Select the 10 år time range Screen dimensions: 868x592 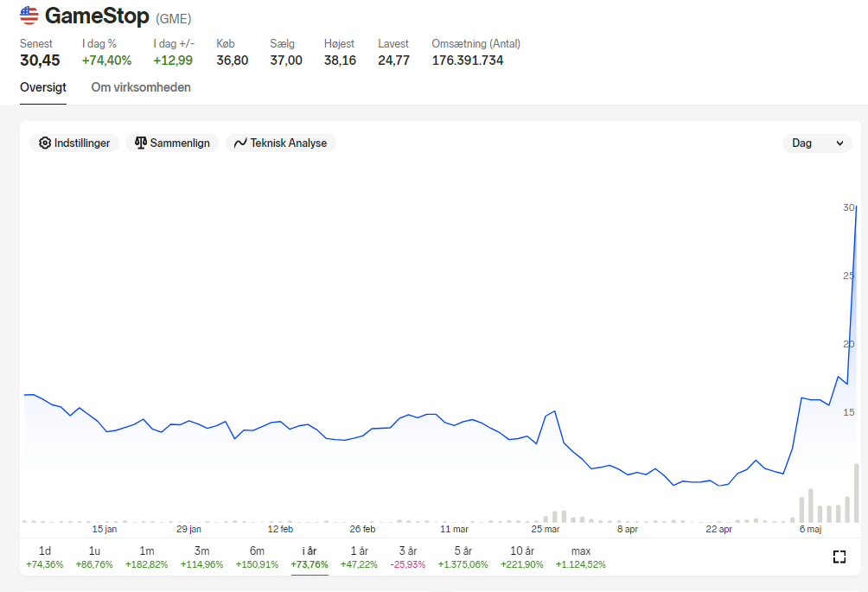(522, 557)
